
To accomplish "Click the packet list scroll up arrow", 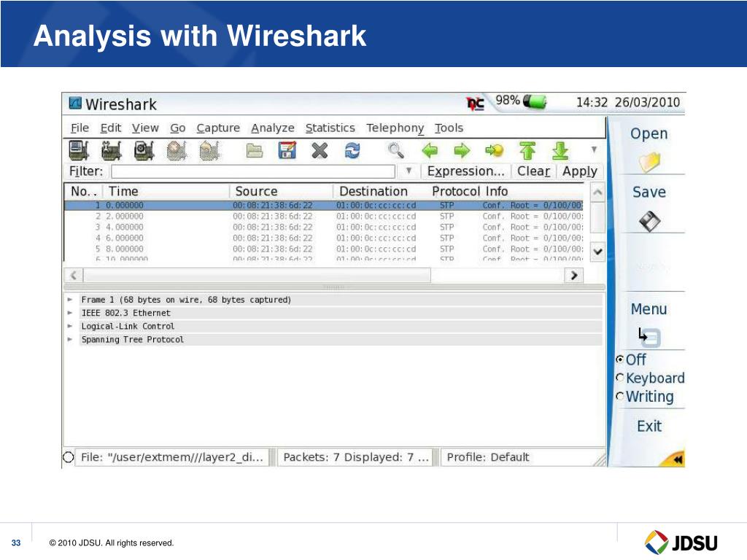I will (597, 192).
